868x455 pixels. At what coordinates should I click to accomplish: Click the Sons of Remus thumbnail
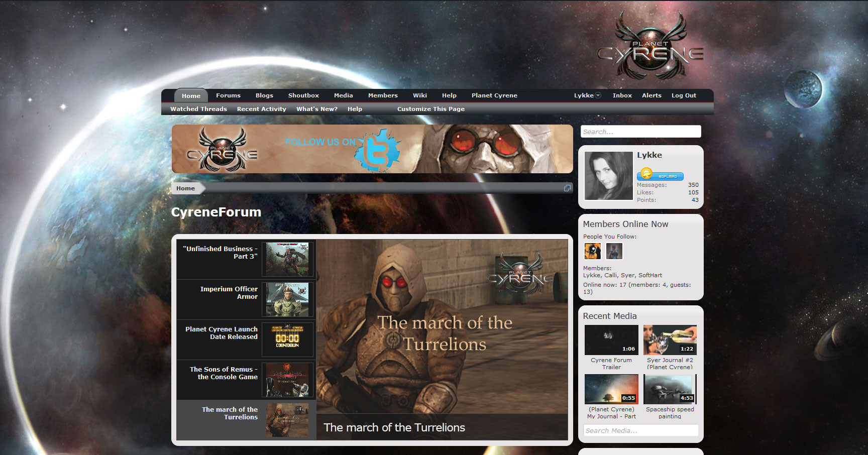287,380
